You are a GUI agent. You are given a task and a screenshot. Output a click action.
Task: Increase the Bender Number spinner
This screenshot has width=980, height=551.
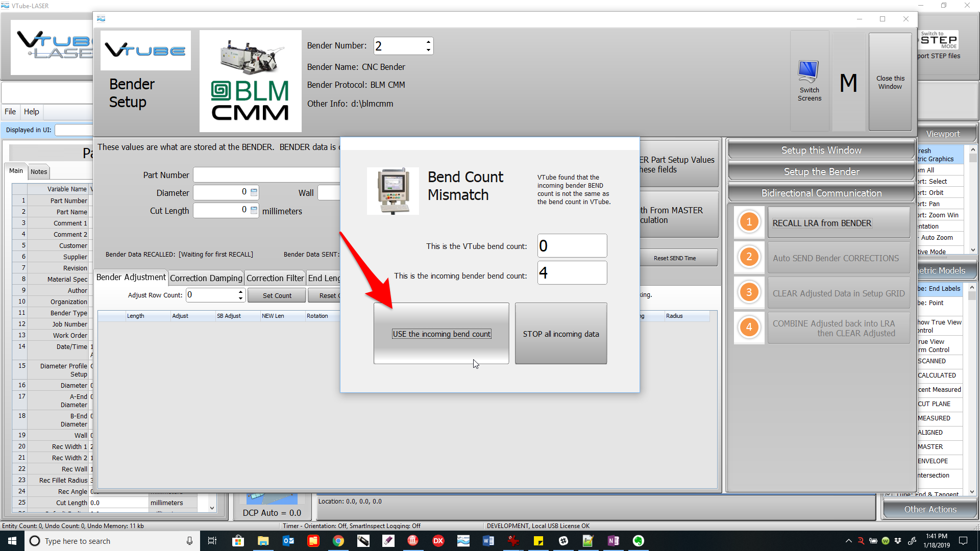click(x=428, y=42)
